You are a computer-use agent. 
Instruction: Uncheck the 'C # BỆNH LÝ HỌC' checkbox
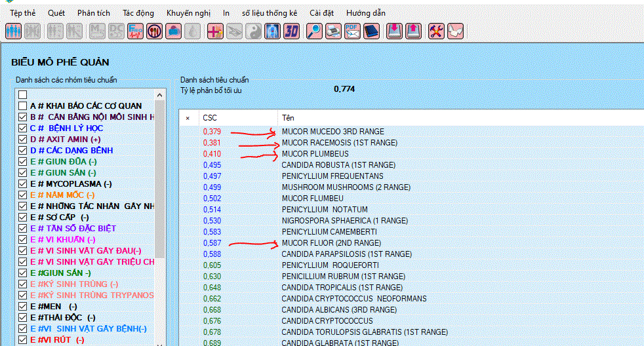23,128
